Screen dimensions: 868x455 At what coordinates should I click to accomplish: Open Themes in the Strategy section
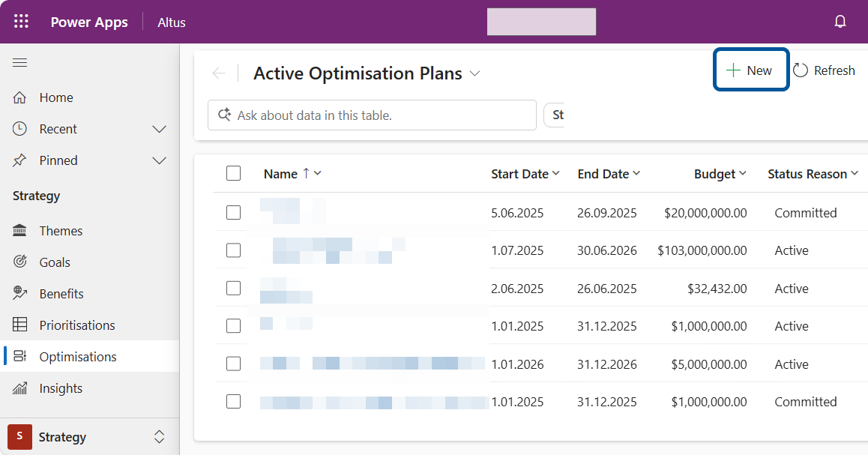[61, 231]
